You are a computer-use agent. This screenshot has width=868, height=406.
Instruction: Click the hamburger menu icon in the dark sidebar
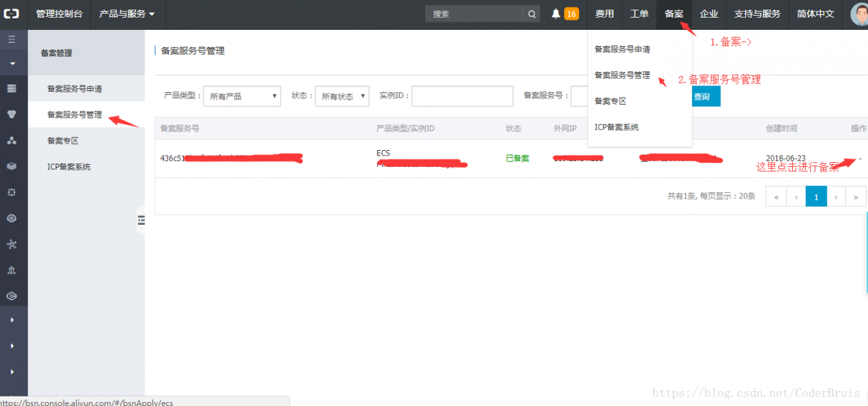(x=12, y=39)
